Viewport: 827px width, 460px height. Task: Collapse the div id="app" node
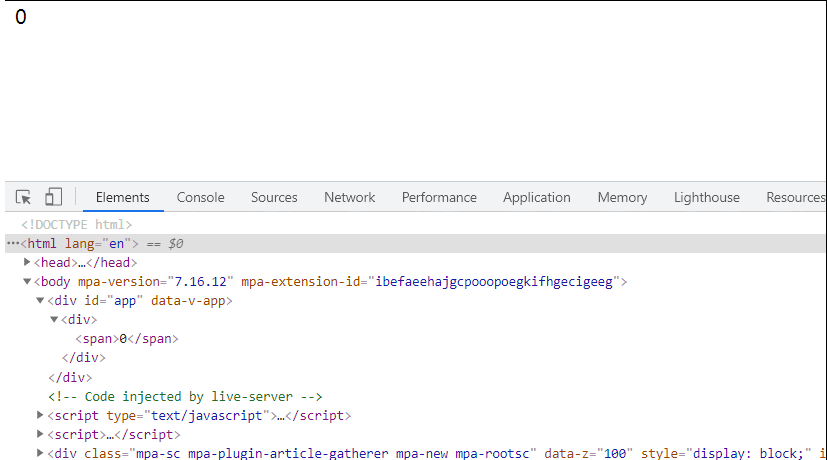tap(40, 300)
